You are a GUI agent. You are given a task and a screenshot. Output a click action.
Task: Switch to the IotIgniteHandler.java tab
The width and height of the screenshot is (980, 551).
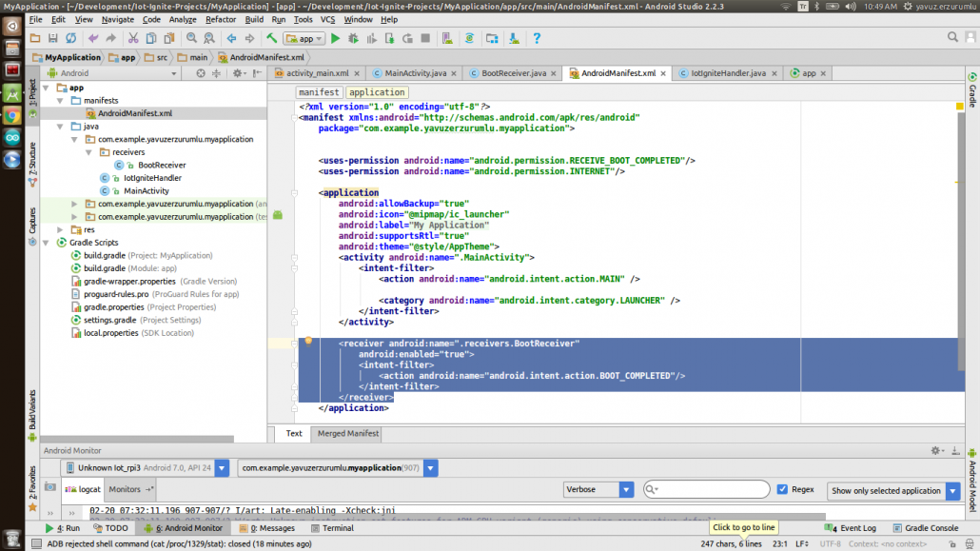(x=728, y=73)
